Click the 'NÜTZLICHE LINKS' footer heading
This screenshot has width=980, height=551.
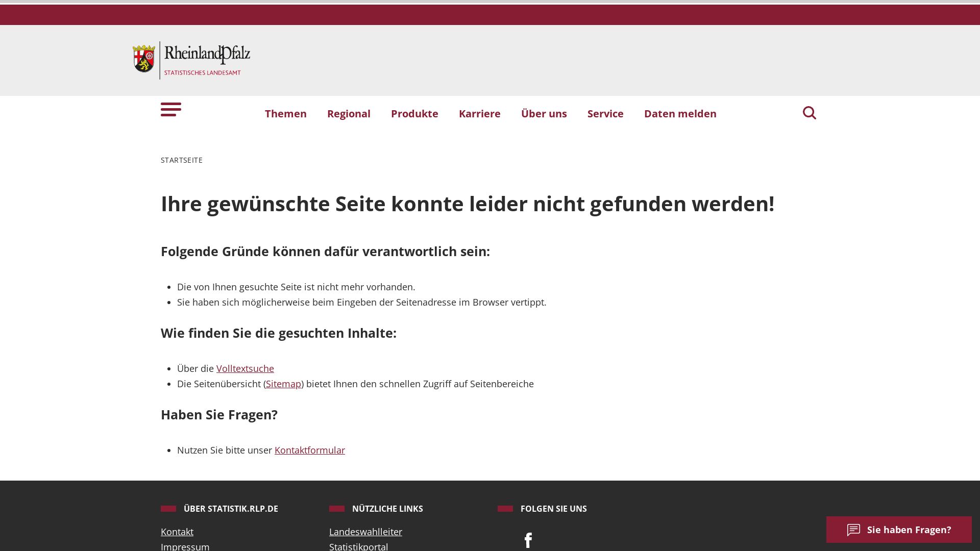[x=387, y=509]
